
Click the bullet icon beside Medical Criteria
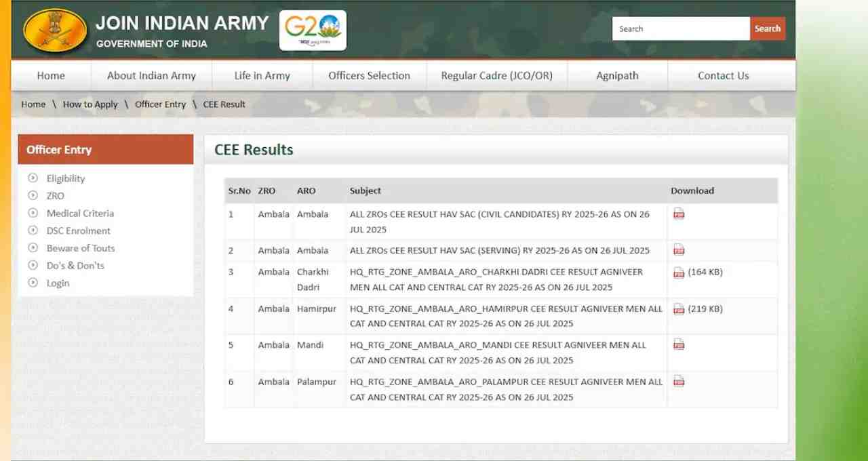tap(33, 213)
